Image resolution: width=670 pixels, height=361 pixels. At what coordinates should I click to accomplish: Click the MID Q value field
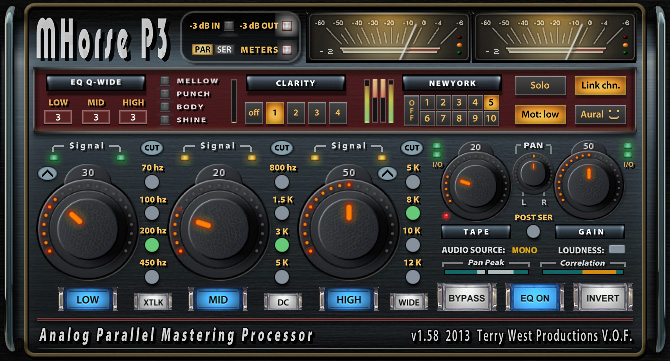(x=96, y=117)
